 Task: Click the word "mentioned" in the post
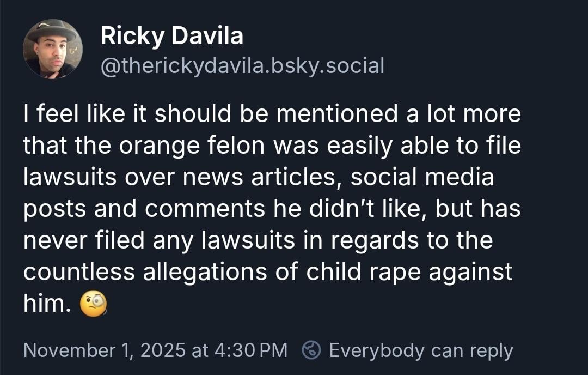point(344,114)
